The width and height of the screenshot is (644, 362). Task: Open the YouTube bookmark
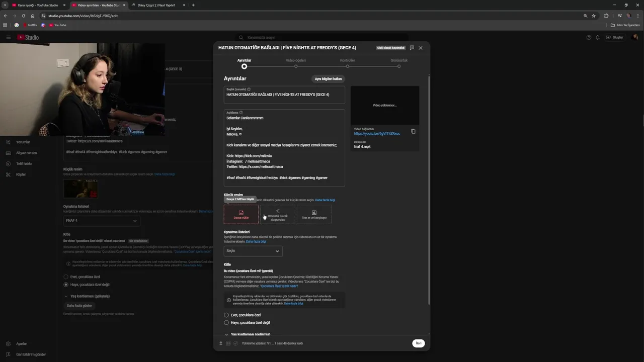tap(57, 25)
